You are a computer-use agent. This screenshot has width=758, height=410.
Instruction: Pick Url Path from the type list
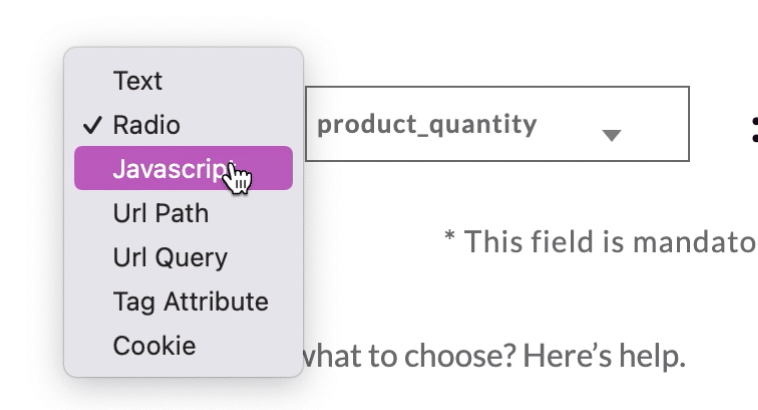click(183, 213)
